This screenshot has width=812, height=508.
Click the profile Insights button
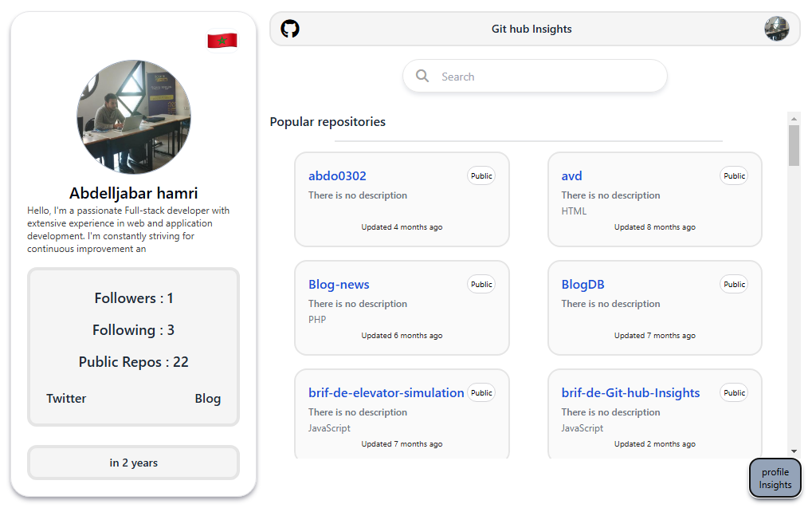pos(775,478)
